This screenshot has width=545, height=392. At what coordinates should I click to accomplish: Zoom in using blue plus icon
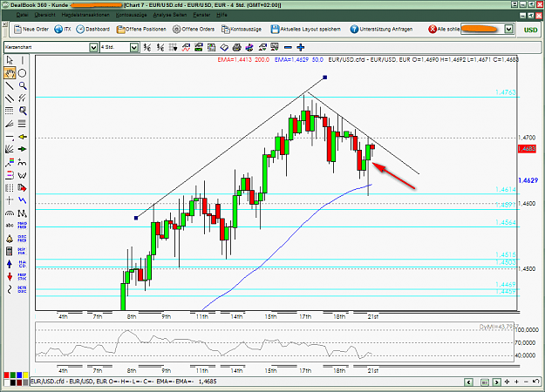click(x=301, y=47)
